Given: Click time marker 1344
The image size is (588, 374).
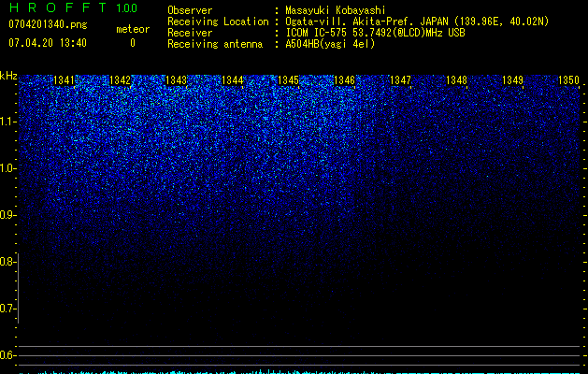Looking at the screenshot, I should click(232, 79).
